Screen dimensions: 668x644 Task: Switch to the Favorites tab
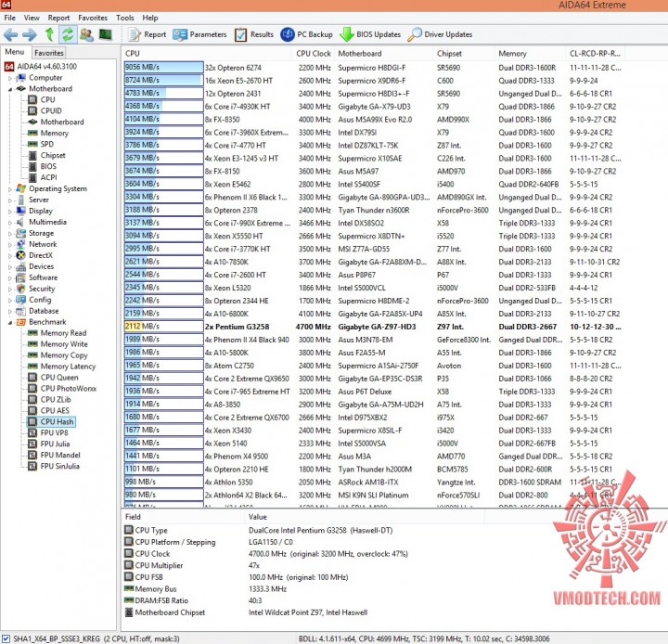point(49,53)
